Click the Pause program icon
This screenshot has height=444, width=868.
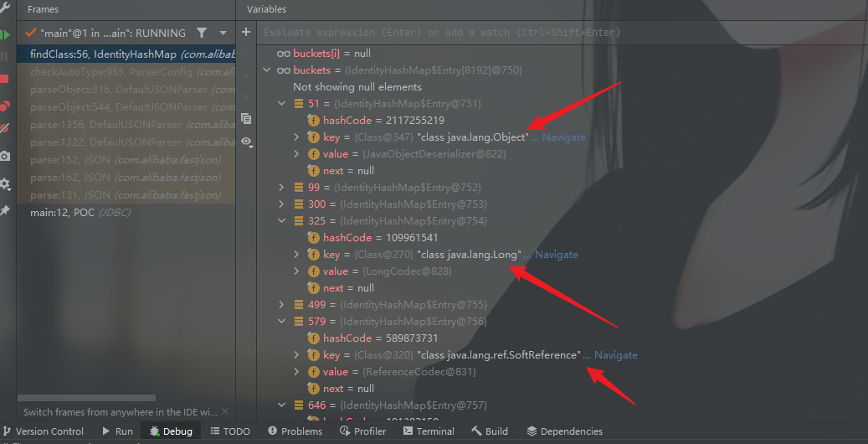point(4,56)
